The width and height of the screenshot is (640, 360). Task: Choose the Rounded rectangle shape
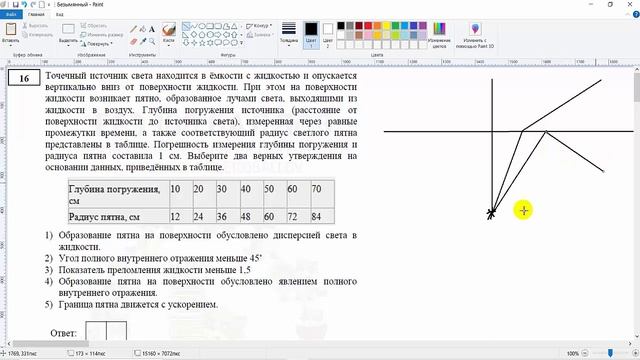point(218,26)
